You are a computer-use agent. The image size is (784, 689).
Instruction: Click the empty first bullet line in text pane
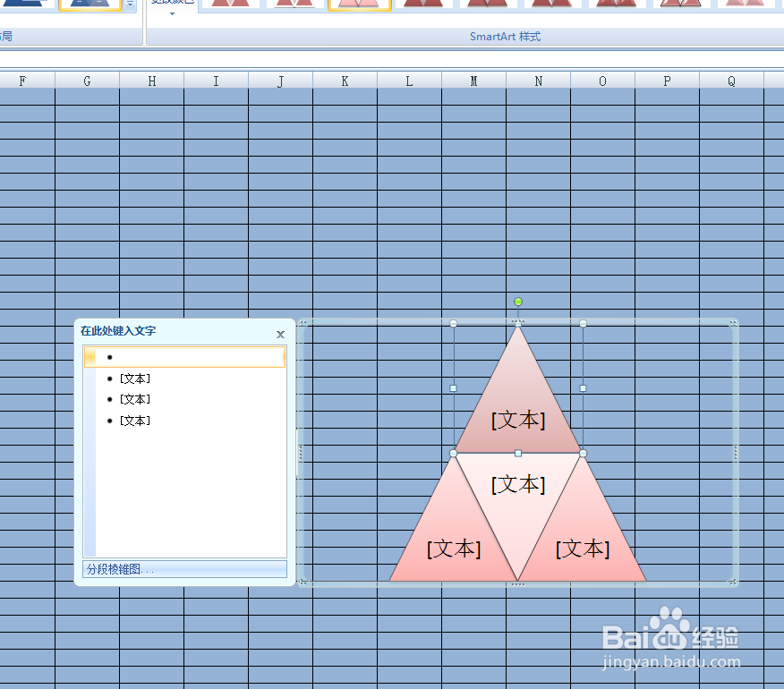[x=185, y=357]
